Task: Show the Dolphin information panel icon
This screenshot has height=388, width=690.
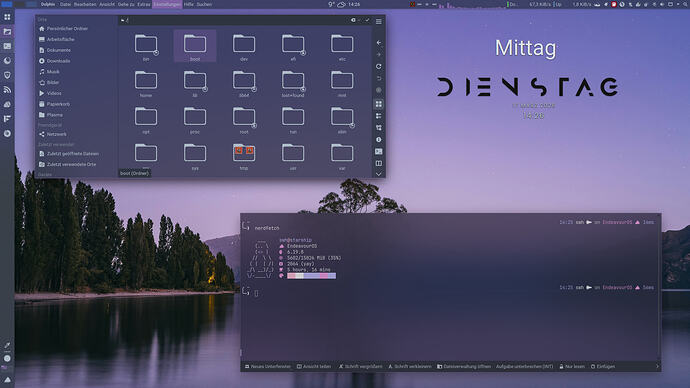Action: pyautogui.click(x=378, y=139)
